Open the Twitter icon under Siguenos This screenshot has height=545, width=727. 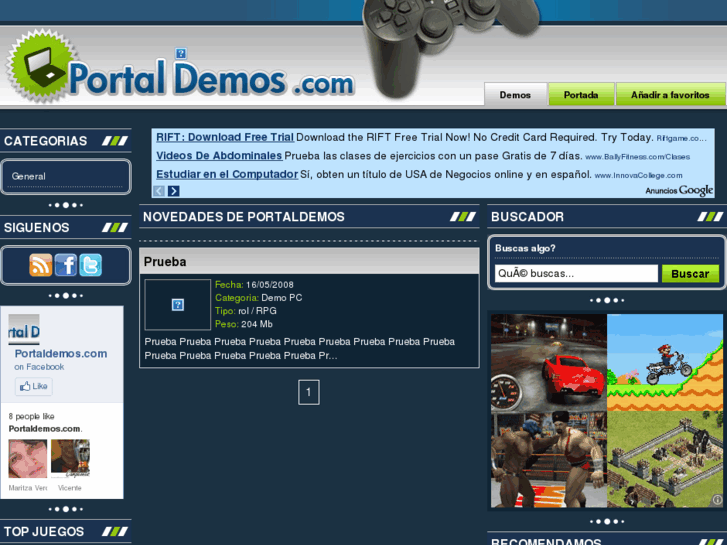pyautogui.click(x=90, y=265)
